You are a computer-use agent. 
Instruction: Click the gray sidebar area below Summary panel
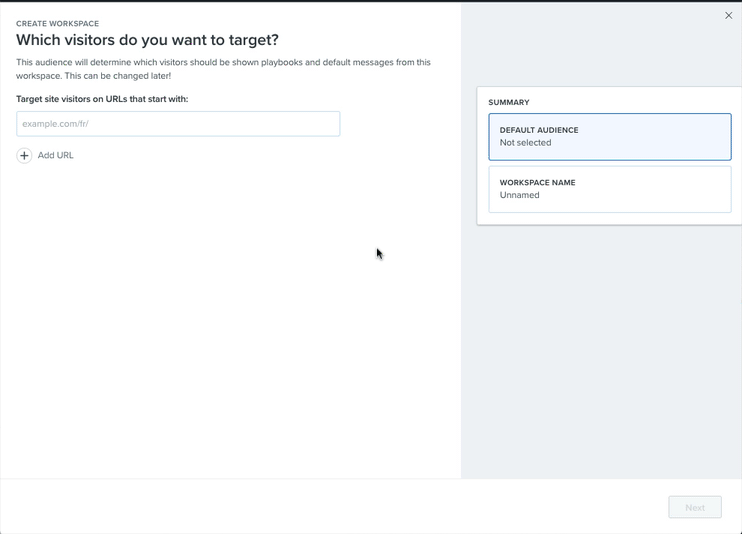pyautogui.click(x=601, y=350)
